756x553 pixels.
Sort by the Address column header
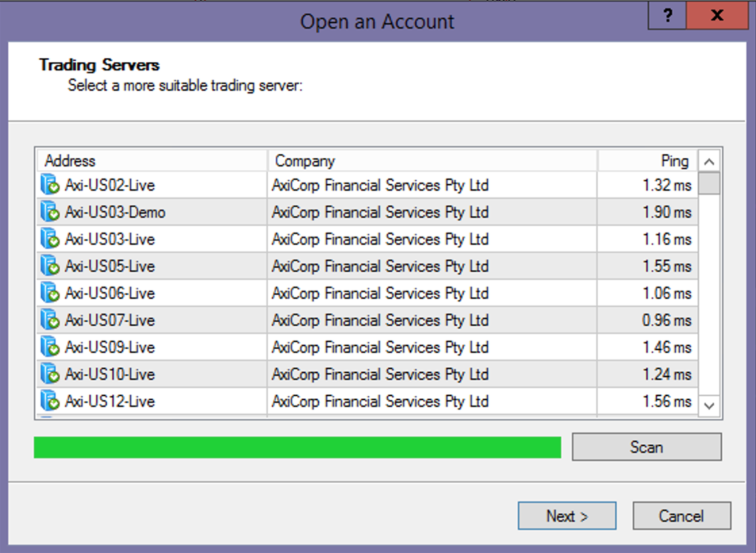(152, 160)
